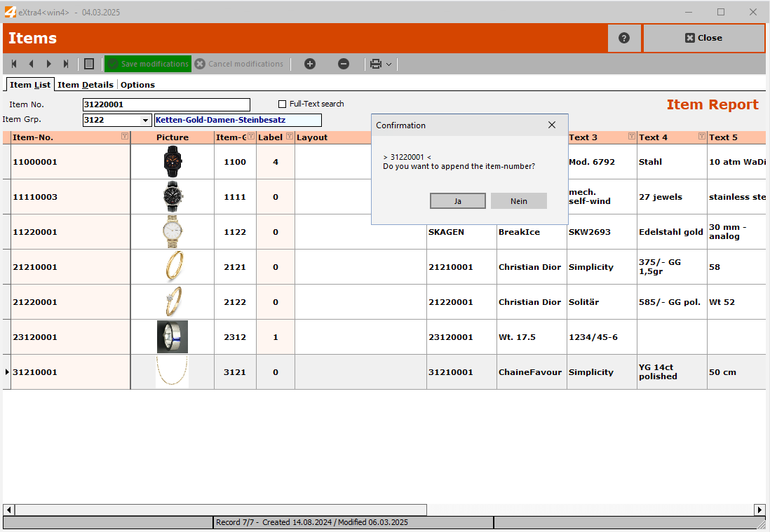The height and width of the screenshot is (532, 770).
Task: Open the Item Grp. dropdown
Action: (146, 120)
